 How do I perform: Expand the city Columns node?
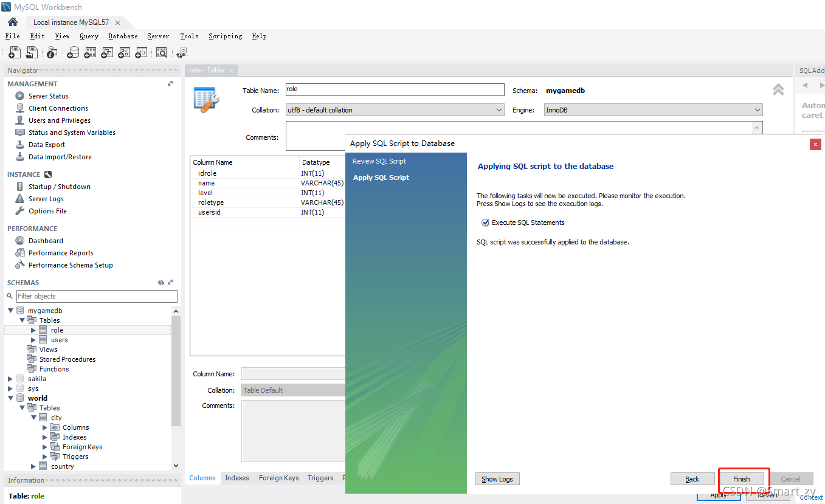(45, 427)
